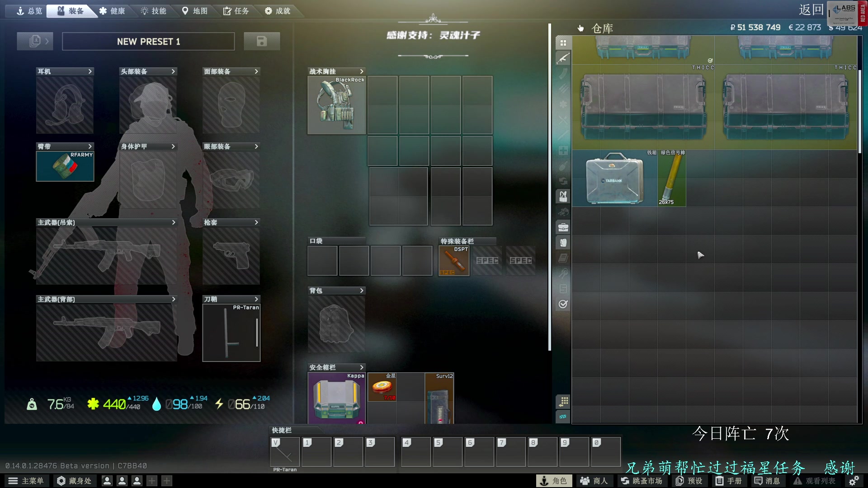This screenshot has width=868, height=488.
Task: Open the 商人 traders button
Action: tap(594, 481)
